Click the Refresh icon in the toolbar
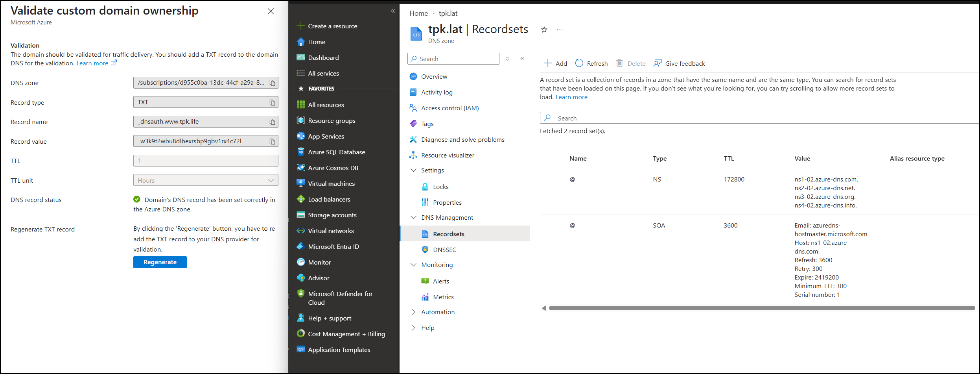This screenshot has height=374, width=980. click(579, 63)
